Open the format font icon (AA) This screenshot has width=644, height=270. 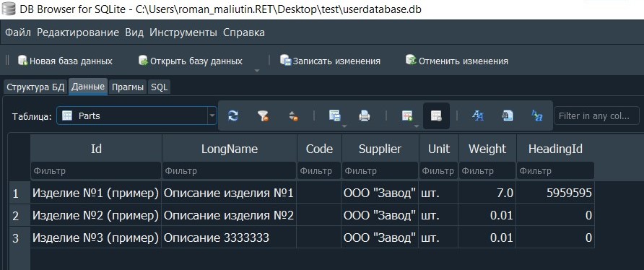(x=478, y=116)
